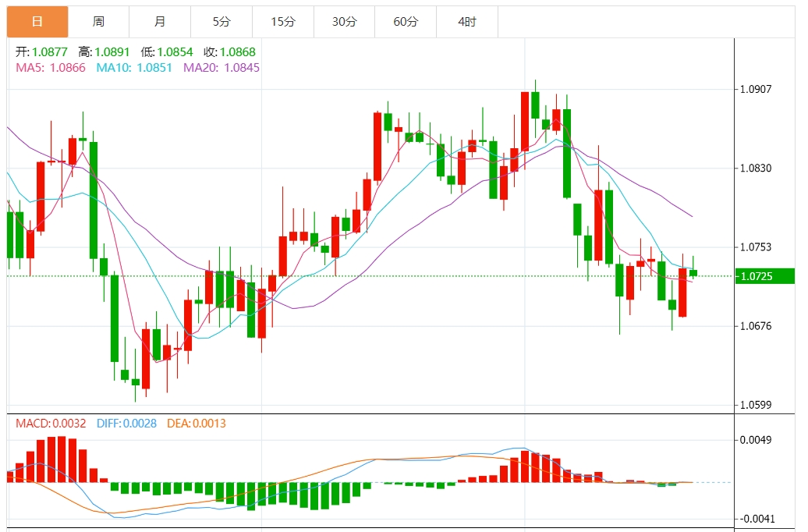The image size is (808, 532).
Task: Click the -0.0041 MACD axis label
Action: click(754, 519)
